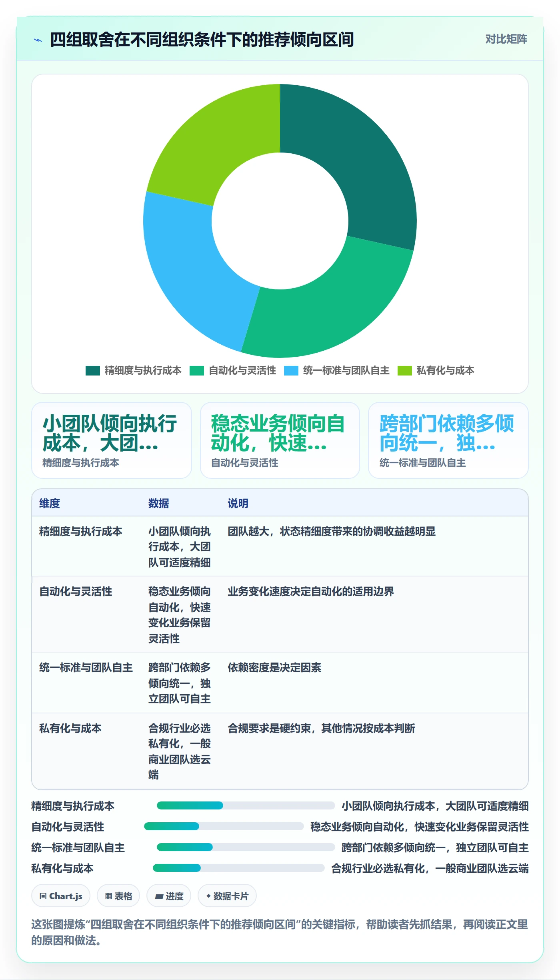Click the 数据卡片 tag chip
This screenshot has height=980, width=560.
[227, 896]
